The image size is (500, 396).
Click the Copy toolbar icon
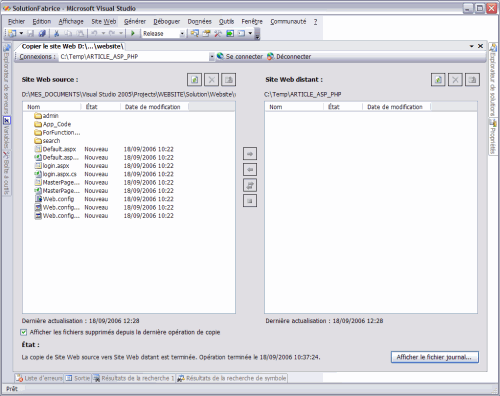click(68, 33)
